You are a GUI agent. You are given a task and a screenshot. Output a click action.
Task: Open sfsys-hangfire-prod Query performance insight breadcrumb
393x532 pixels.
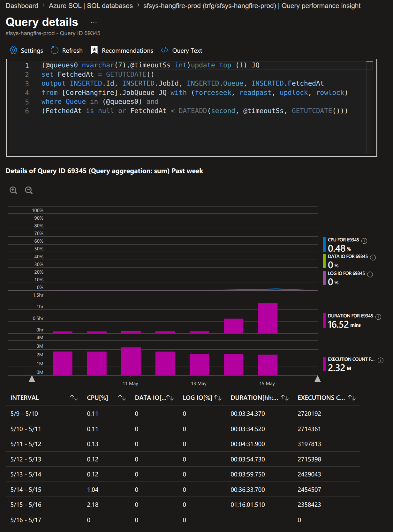point(252,6)
